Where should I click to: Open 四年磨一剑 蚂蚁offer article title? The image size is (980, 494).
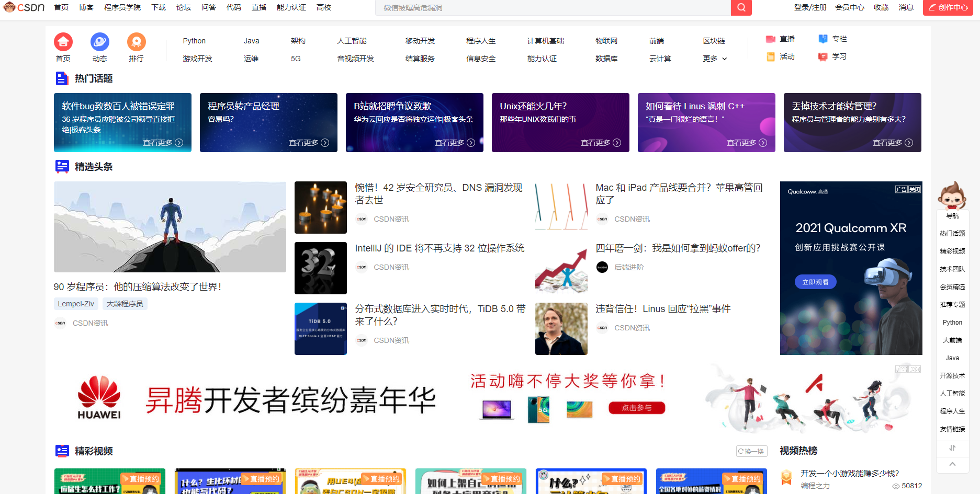pos(678,248)
